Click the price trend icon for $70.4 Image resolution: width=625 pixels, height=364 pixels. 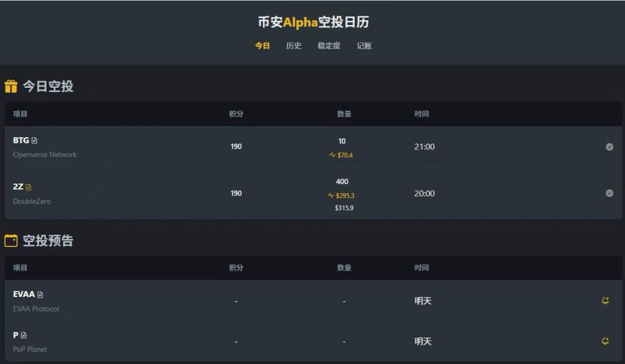[x=333, y=155]
